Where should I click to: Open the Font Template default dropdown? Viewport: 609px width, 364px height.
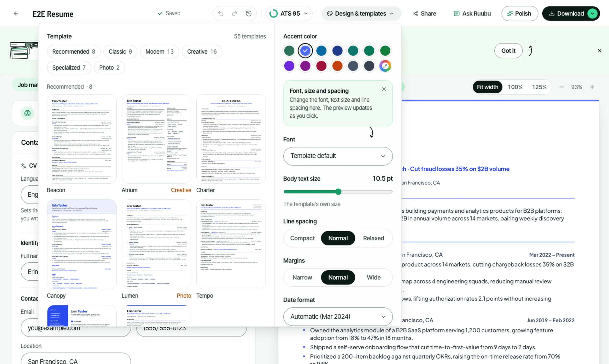point(338,156)
